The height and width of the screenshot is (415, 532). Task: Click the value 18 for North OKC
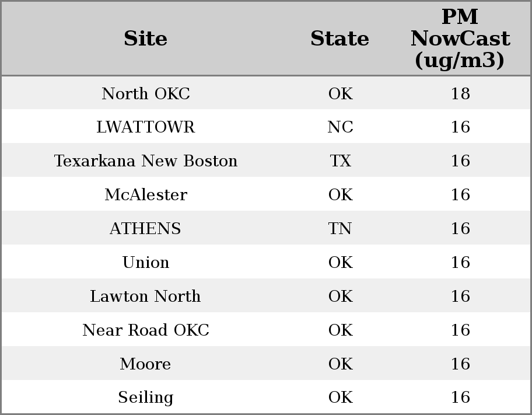(x=460, y=93)
